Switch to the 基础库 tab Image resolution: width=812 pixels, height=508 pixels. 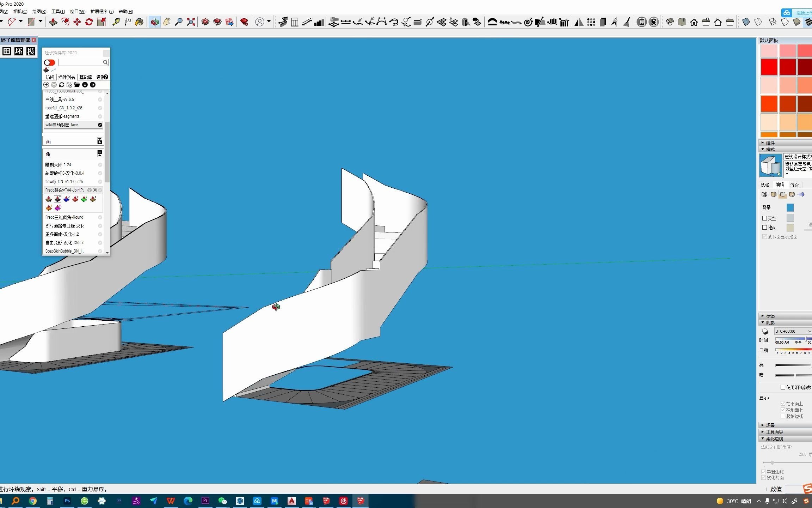click(86, 77)
